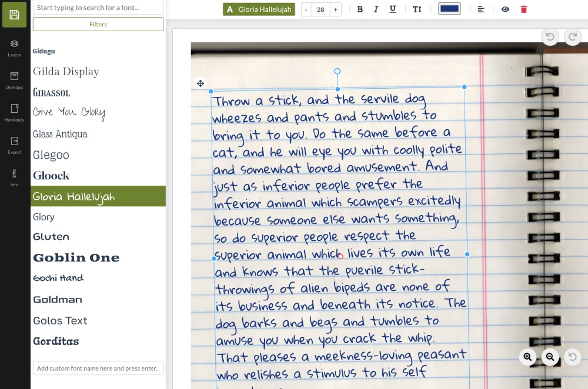Image resolution: width=588 pixels, height=389 pixels.
Task: Click the font size value 28
Action: tap(320, 9)
